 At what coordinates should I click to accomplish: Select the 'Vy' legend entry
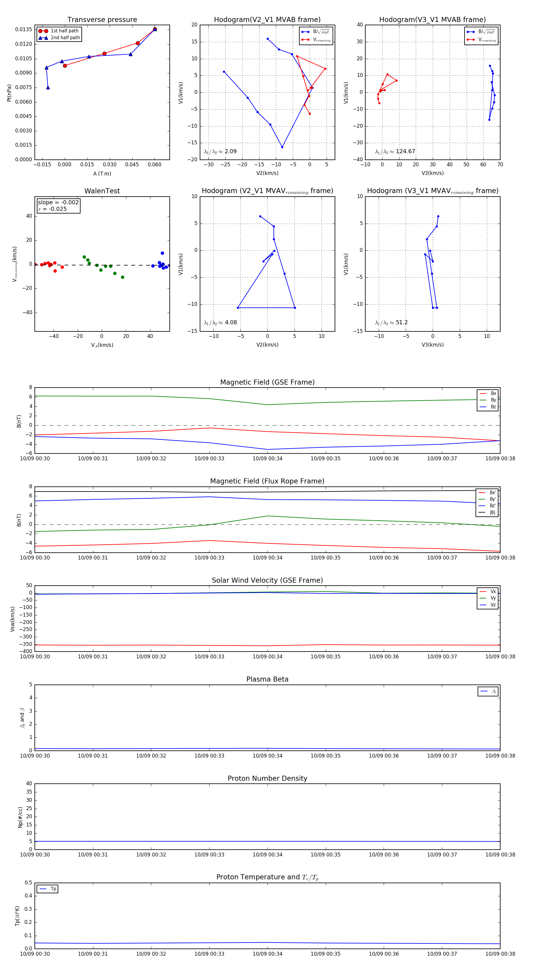point(488,598)
